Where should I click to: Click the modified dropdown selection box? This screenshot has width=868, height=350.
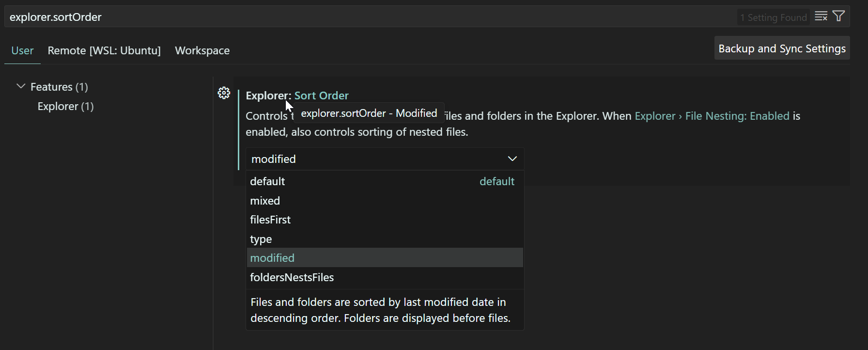pos(378,159)
